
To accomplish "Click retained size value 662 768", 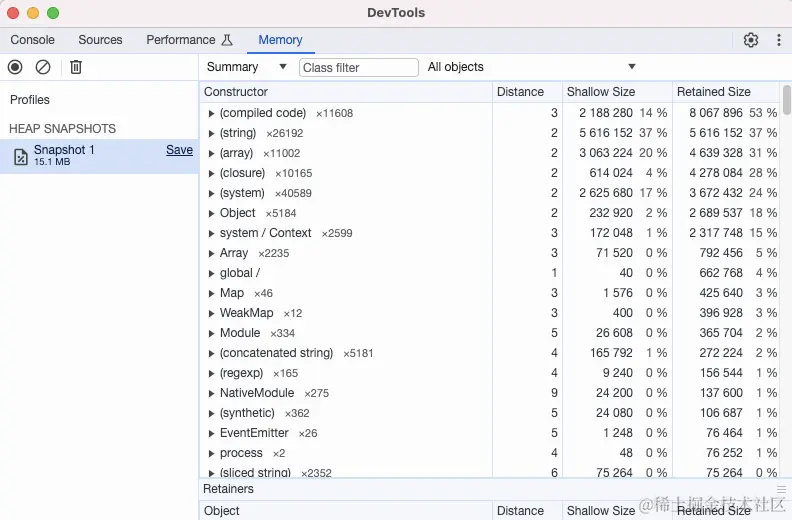I will click(721, 273).
